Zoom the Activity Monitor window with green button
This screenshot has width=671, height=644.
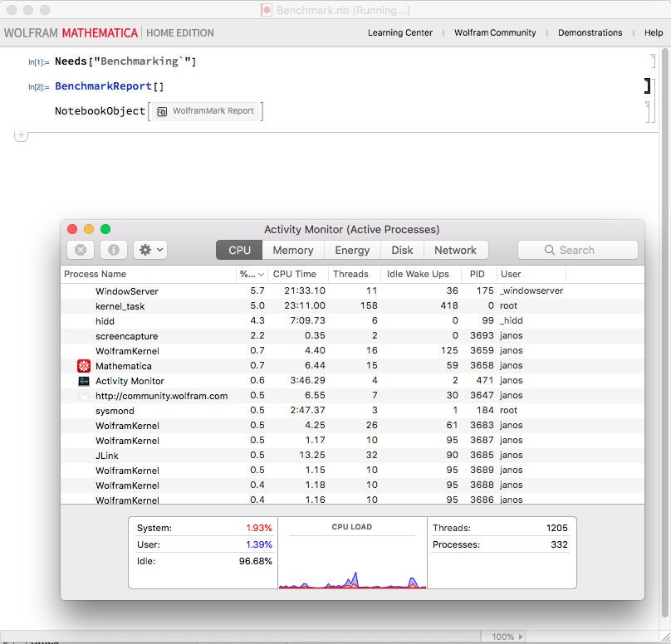pos(105,229)
